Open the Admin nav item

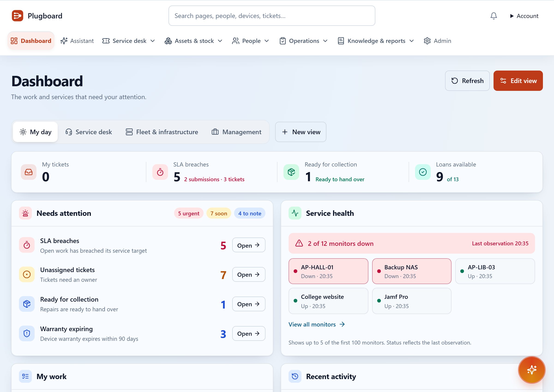[x=438, y=41]
